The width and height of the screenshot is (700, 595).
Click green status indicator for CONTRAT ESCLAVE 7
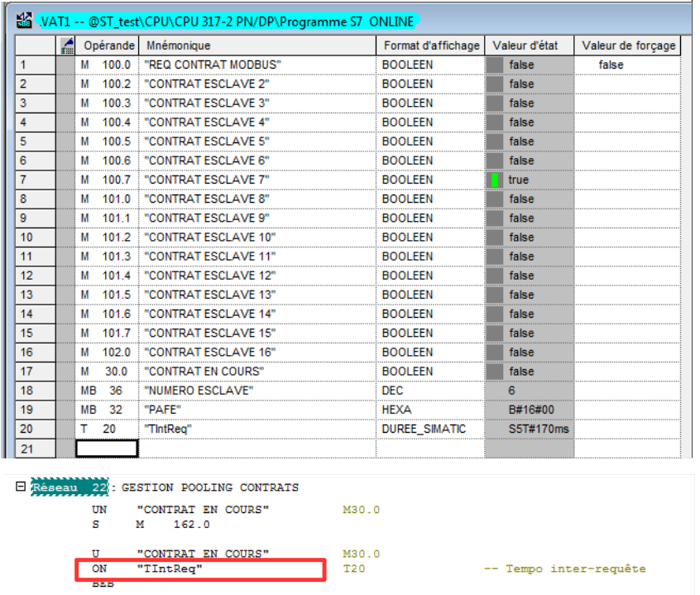pos(495,180)
